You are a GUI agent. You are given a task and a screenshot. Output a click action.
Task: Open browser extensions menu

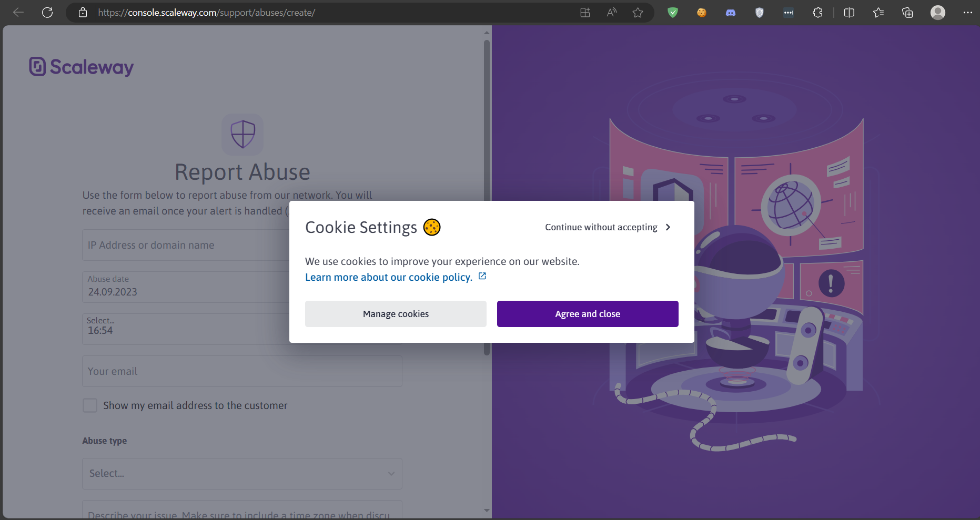coord(817,12)
